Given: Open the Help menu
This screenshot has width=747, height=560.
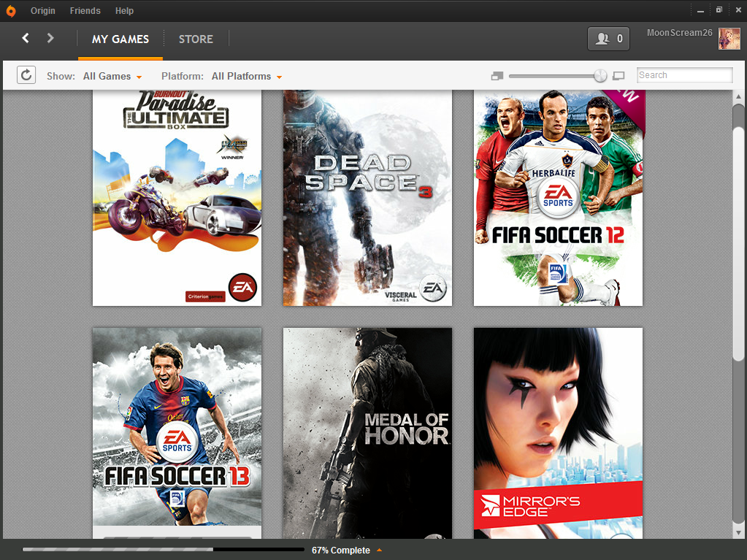Looking at the screenshot, I should (x=124, y=11).
